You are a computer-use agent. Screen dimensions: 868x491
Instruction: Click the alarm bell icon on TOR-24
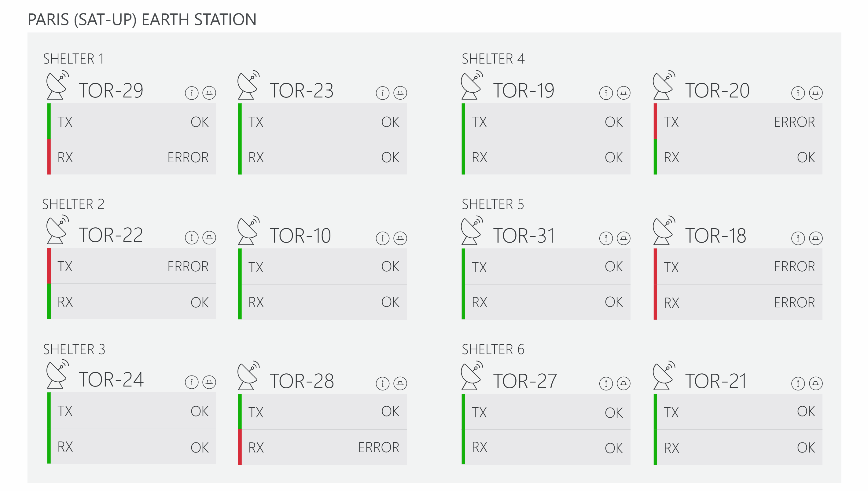(x=209, y=382)
